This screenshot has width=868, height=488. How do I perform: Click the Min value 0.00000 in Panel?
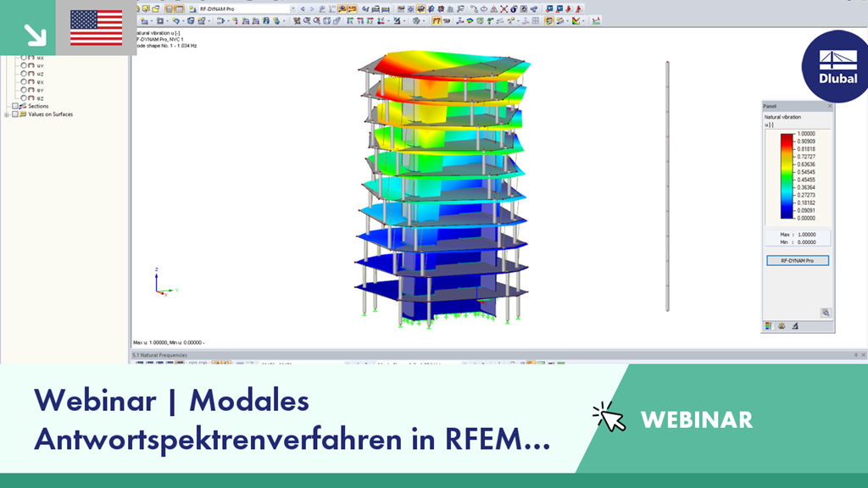pyautogui.click(x=806, y=242)
